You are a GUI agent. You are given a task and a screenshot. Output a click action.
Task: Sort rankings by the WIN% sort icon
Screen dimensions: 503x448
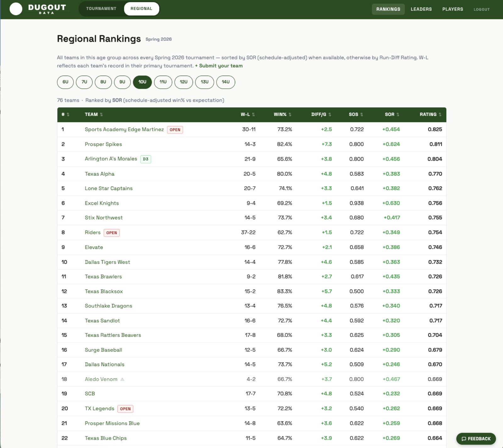pos(290,115)
